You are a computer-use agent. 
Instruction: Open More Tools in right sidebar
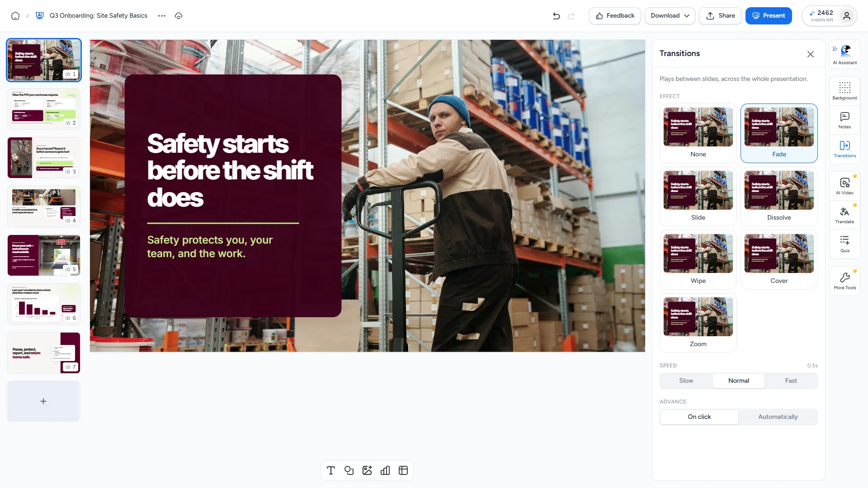click(844, 281)
